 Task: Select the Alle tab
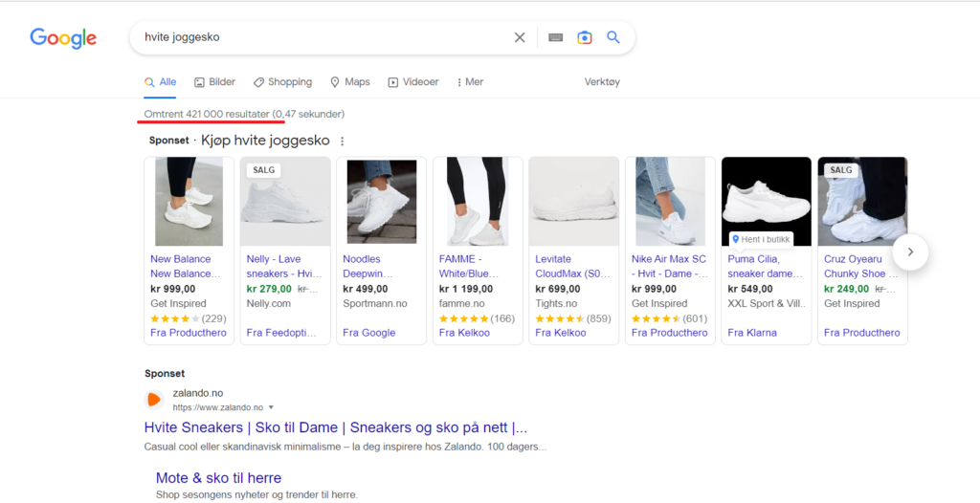click(x=160, y=82)
